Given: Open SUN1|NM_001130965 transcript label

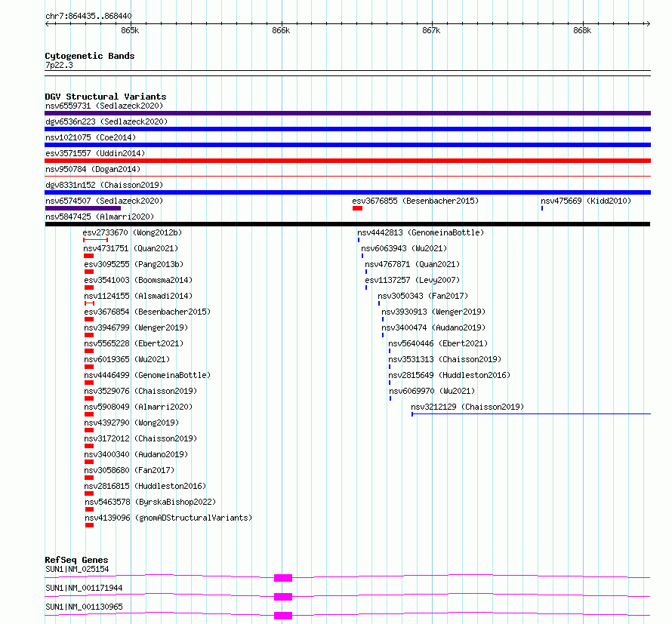Looking at the screenshot, I should click(84, 607).
